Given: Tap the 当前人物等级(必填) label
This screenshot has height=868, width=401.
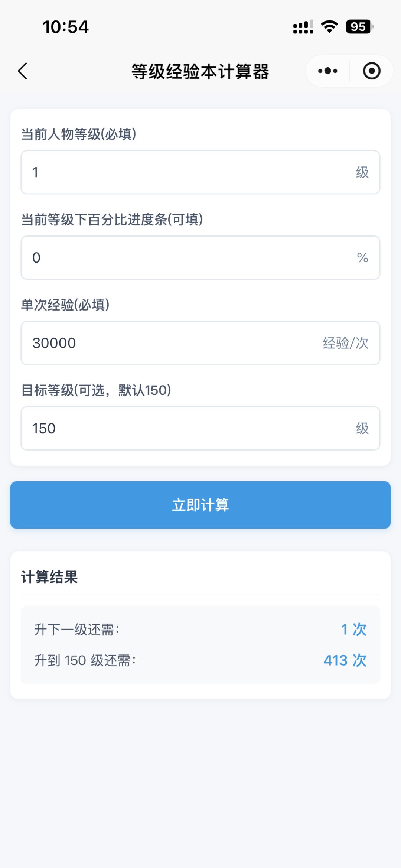Looking at the screenshot, I should point(79,134).
